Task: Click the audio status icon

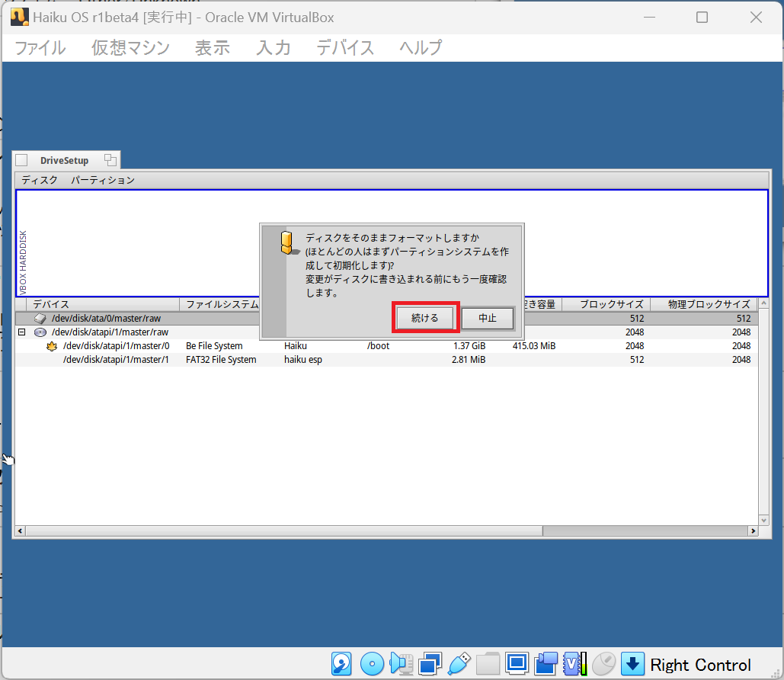Action: tap(401, 664)
